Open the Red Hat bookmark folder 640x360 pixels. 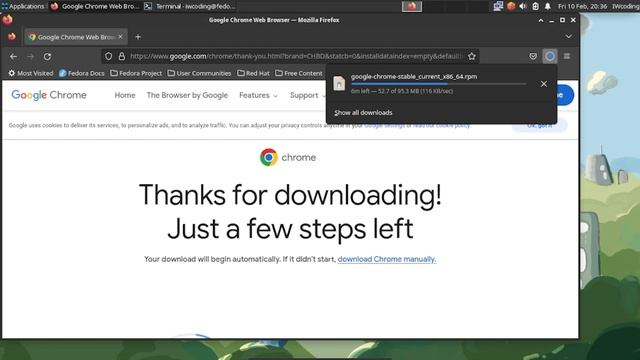point(253,73)
